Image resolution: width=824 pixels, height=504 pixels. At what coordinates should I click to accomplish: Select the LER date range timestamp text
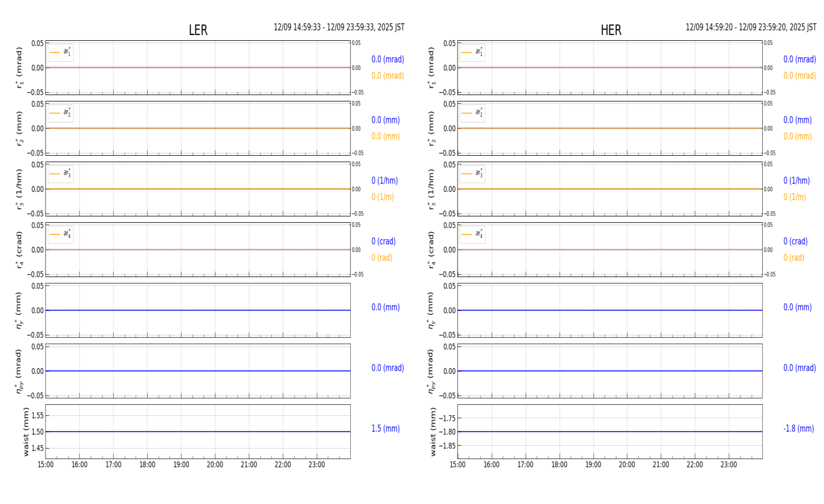[339, 27]
